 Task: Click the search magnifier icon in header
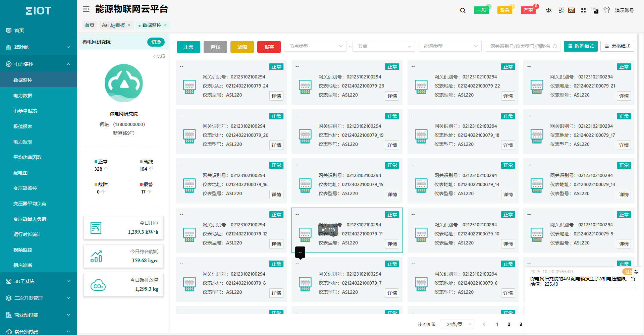click(463, 10)
